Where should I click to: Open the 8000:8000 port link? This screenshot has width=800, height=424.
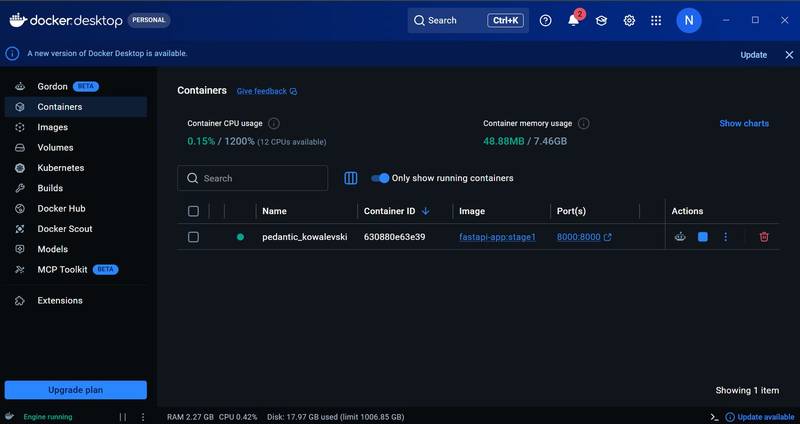click(x=579, y=237)
